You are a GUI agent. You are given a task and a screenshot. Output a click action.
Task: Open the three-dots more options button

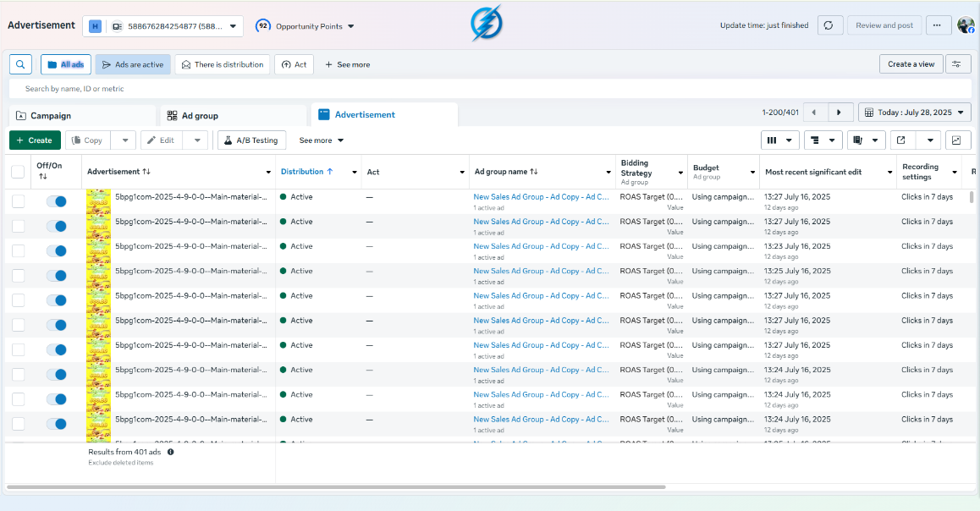(x=937, y=25)
